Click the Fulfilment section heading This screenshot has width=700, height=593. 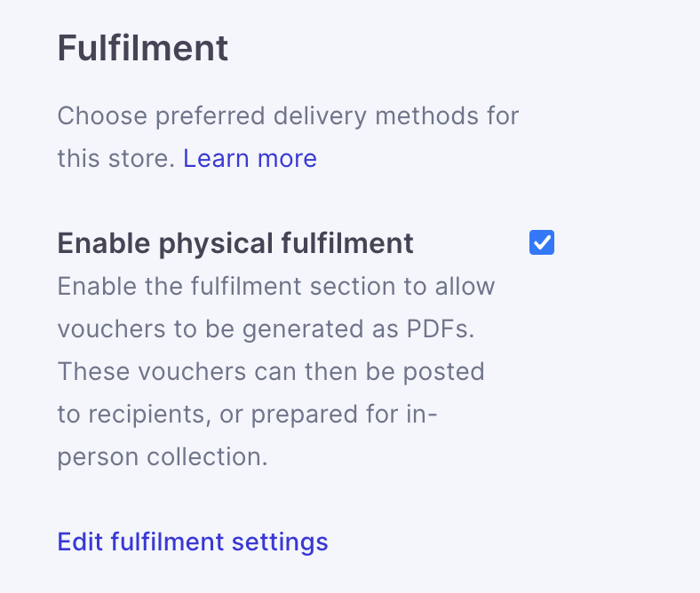click(143, 48)
